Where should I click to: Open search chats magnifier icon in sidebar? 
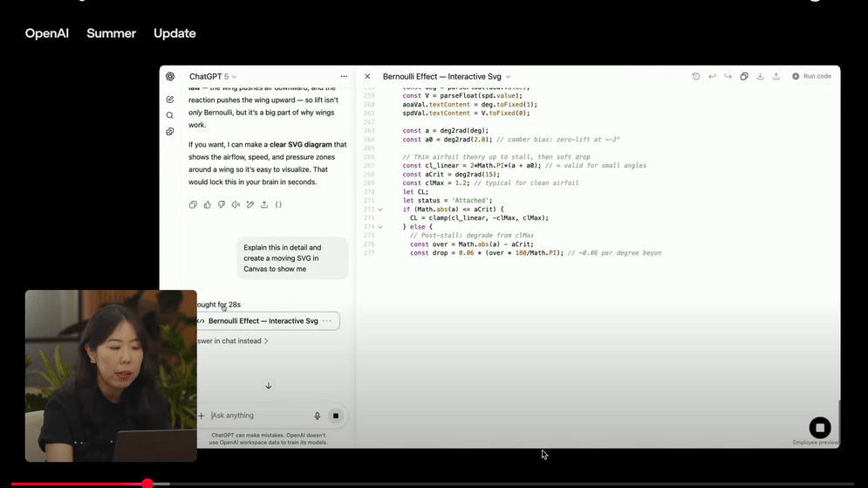click(x=170, y=115)
